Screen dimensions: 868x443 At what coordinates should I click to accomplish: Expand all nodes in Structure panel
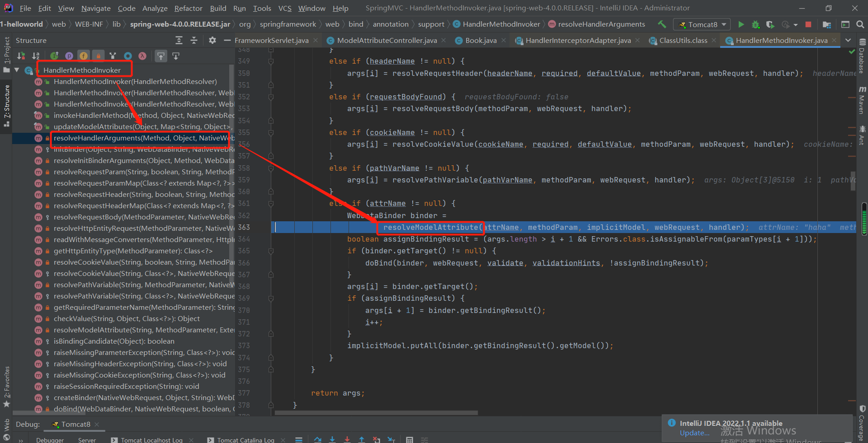[x=179, y=40]
